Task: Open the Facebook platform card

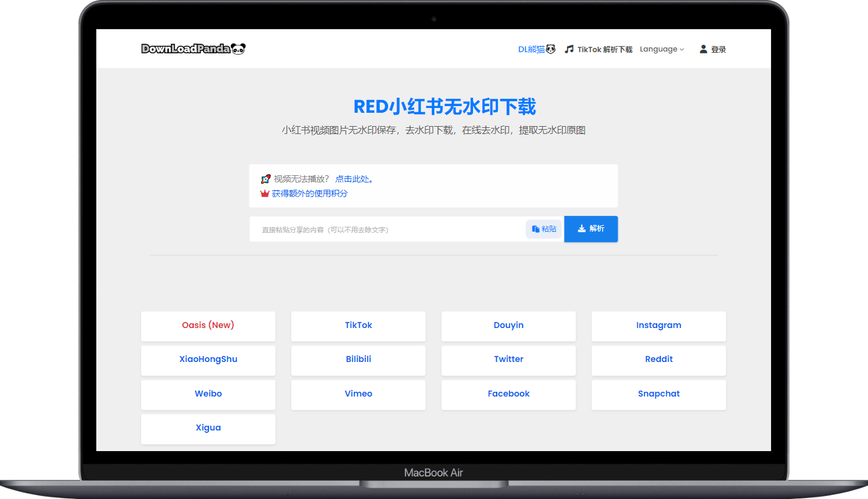Action: (509, 394)
